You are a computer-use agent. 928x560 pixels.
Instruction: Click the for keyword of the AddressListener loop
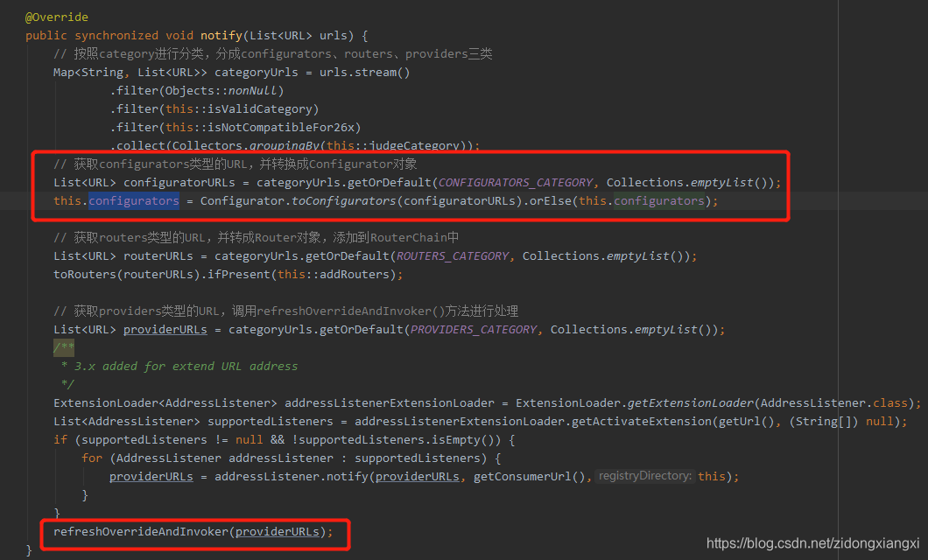click(92, 458)
